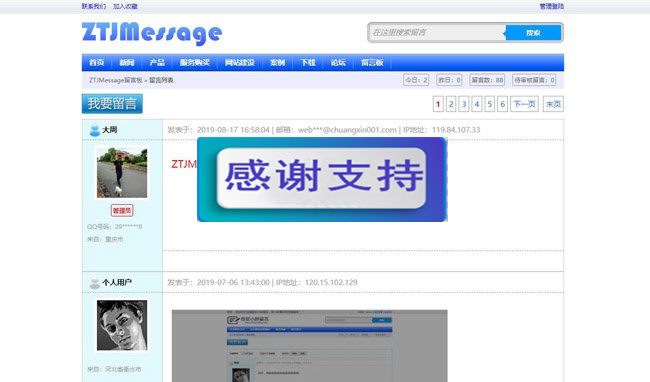
Task: Click the 感谢支持 banner image
Action: tap(322, 179)
